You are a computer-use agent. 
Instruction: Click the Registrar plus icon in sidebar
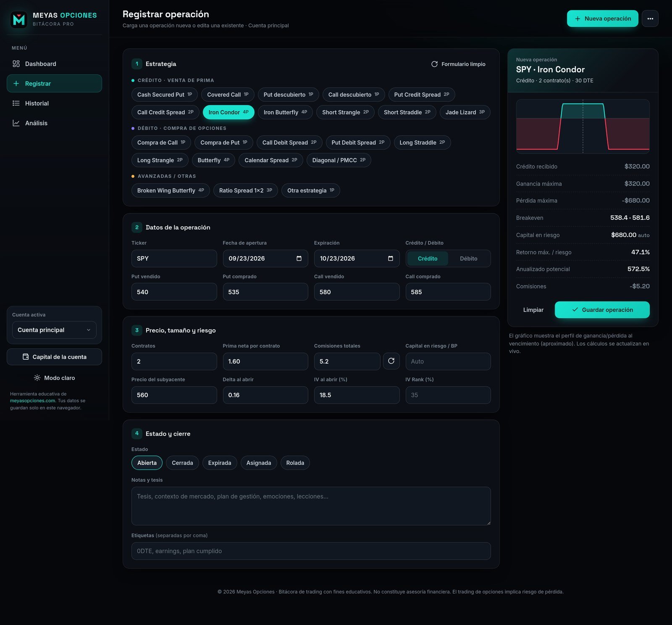pyautogui.click(x=16, y=84)
